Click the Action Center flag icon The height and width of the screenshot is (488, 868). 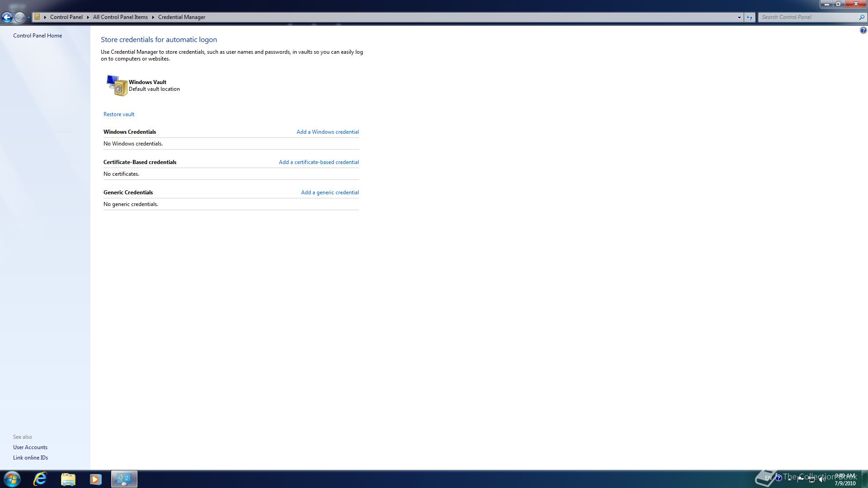801,479
